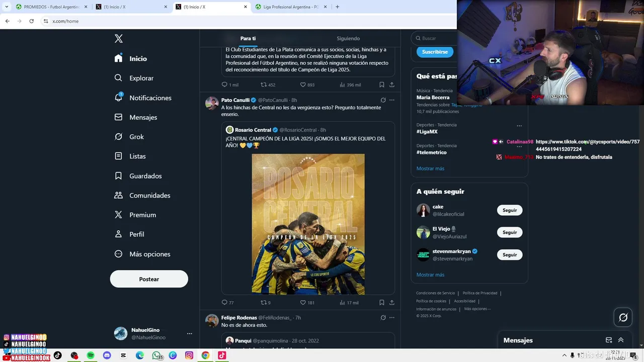Screen dimensions: 644x362
Task: Open Discord from the taskbar
Action: 107,355
